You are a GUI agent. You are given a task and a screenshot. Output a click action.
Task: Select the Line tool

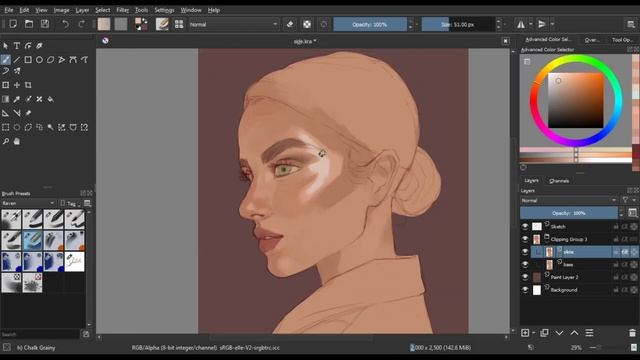pos(17,60)
